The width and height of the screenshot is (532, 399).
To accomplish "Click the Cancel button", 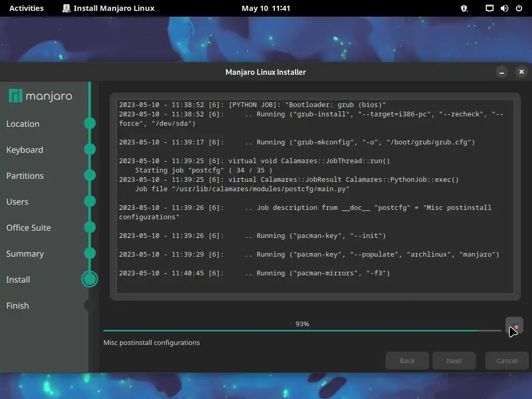I will click(x=507, y=361).
